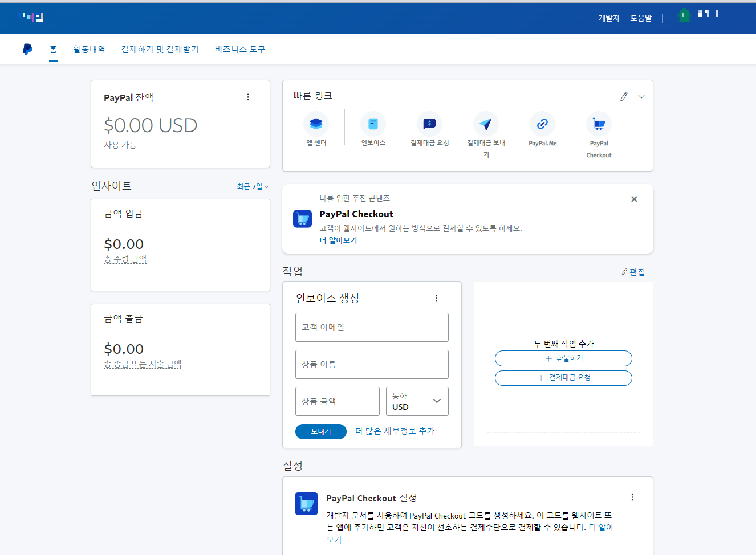Click the 금액 입금 heading
Viewport: 756px width, 555px height.
click(x=123, y=214)
